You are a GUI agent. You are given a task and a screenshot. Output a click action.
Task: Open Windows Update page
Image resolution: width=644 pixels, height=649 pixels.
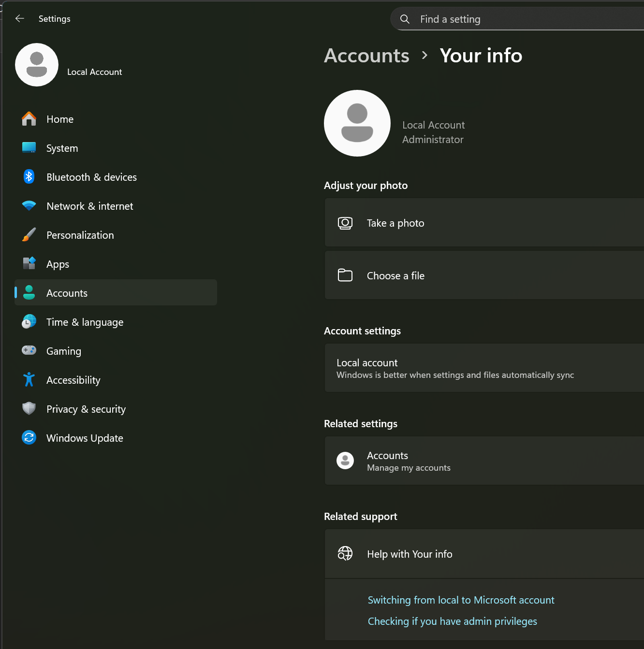[116, 438]
